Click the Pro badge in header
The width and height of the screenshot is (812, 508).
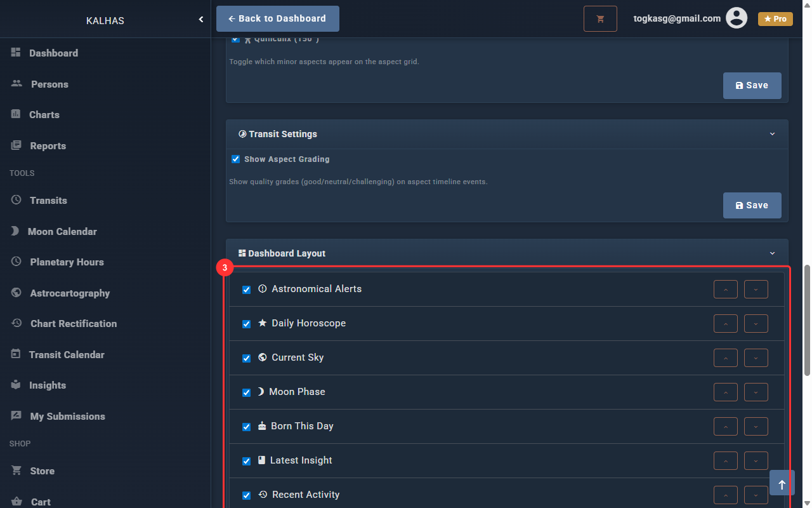tap(775, 19)
